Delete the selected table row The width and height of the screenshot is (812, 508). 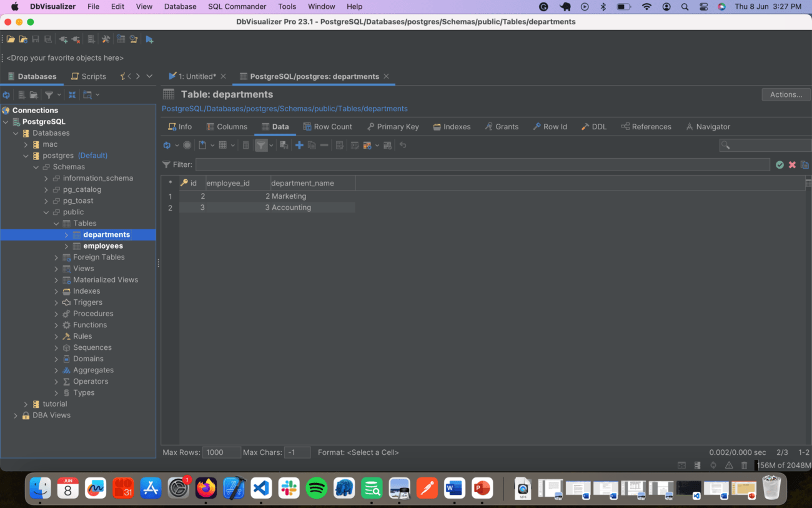pos(324,144)
